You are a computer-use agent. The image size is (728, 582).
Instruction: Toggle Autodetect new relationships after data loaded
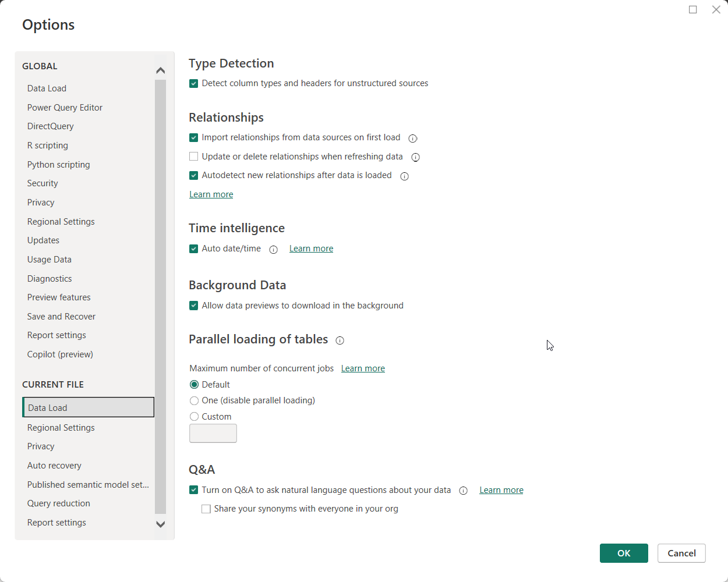(194, 175)
